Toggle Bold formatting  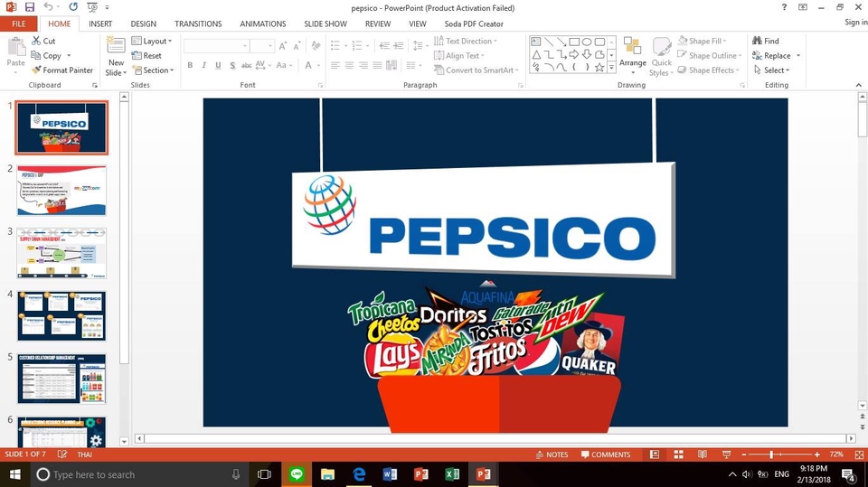[x=190, y=65]
